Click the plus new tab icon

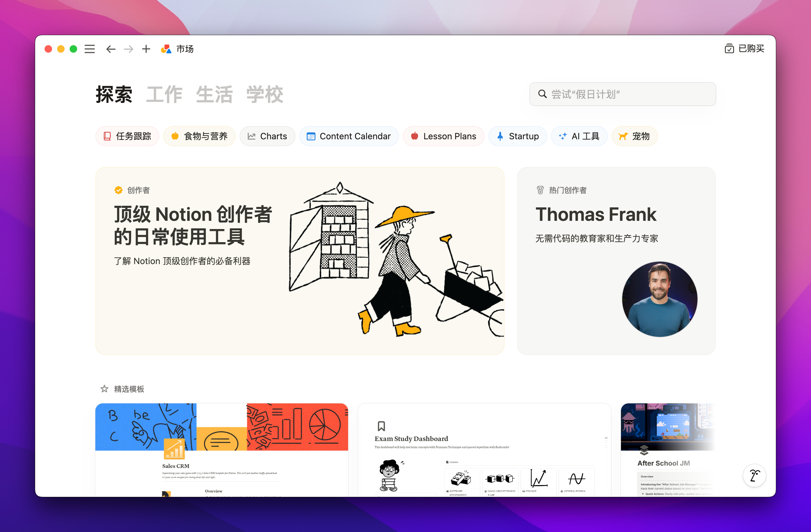click(146, 49)
